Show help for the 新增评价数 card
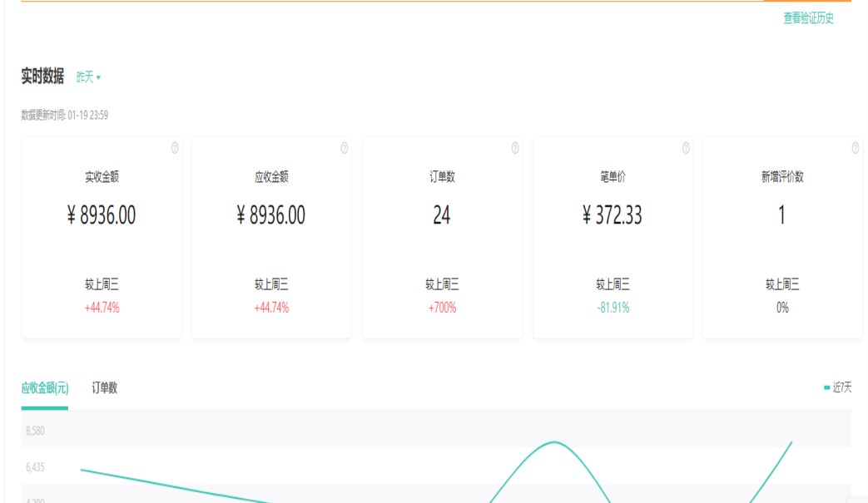Viewport: 868px width, 503px height. point(856,148)
